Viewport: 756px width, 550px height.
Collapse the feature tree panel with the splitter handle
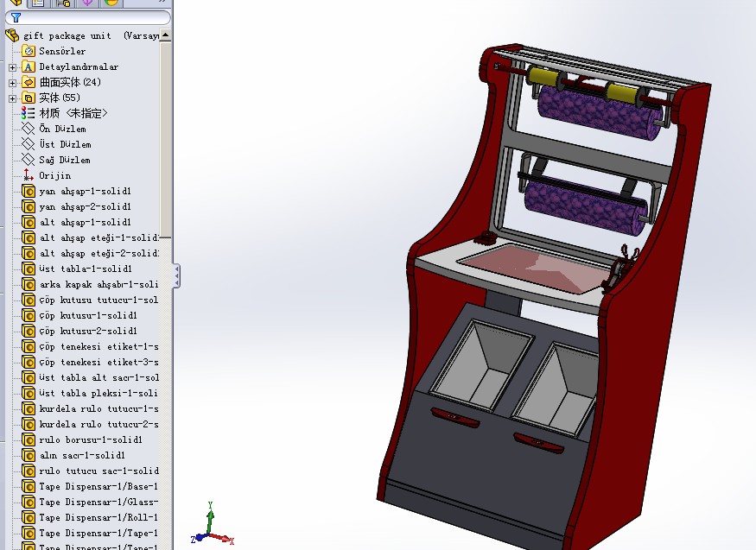[x=177, y=276]
